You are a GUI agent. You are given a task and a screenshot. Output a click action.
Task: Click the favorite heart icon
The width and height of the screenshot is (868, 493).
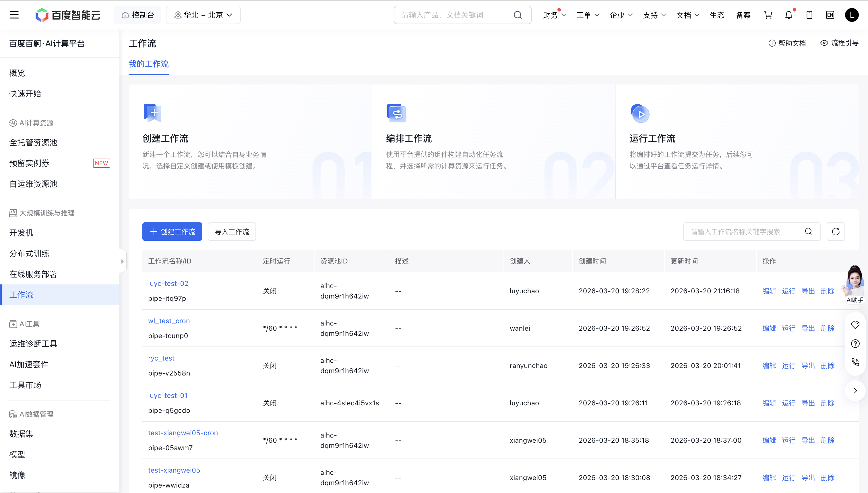click(x=855, y=326)
